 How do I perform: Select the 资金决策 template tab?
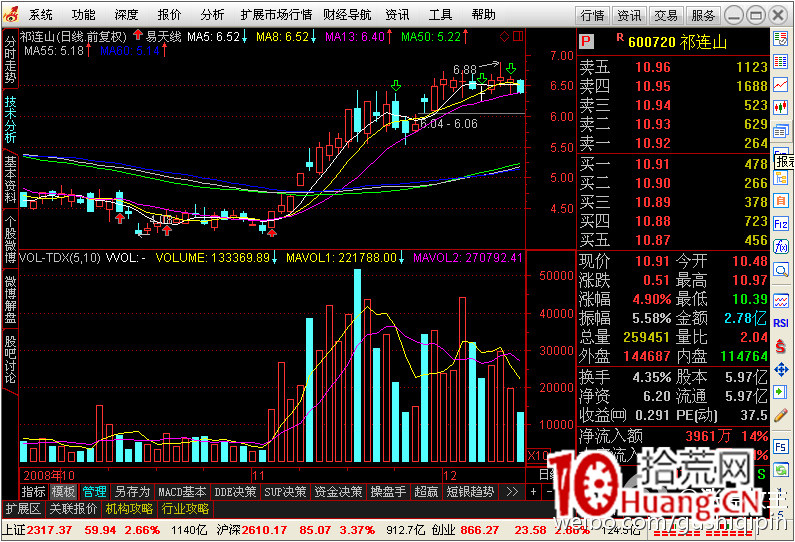coord(338,491)
